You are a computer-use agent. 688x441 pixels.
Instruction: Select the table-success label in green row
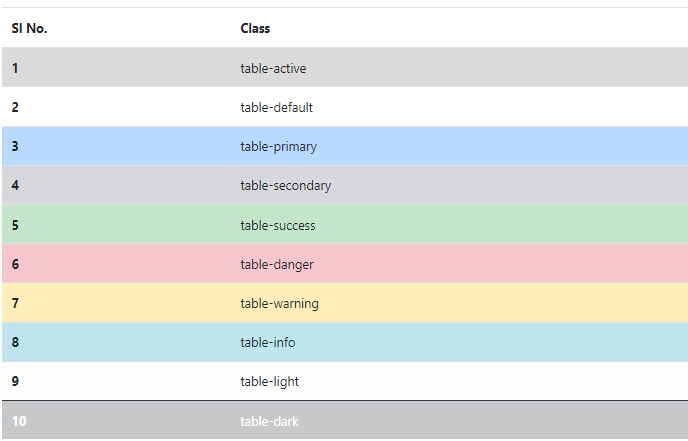tap(277, 225)
